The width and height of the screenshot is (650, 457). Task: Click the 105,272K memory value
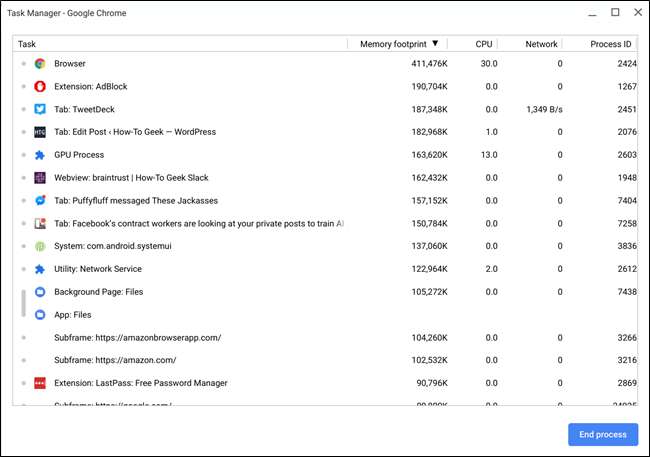(x=429, y=292)
